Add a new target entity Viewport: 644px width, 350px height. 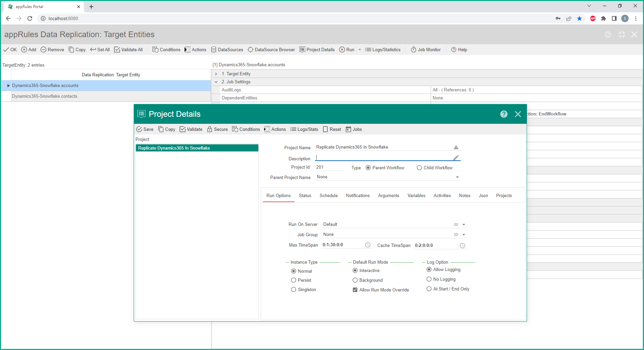click(x=29, y=50)
